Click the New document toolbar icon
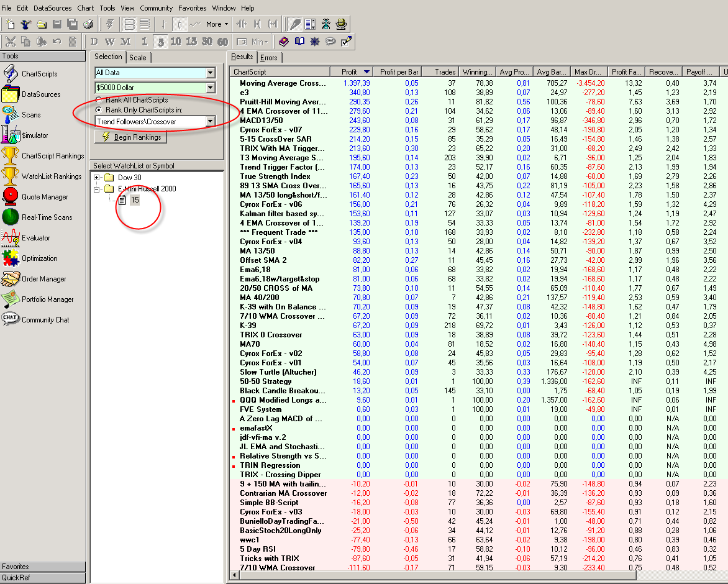This screenshot has width=728, height=584. click(x=10, y=24)
